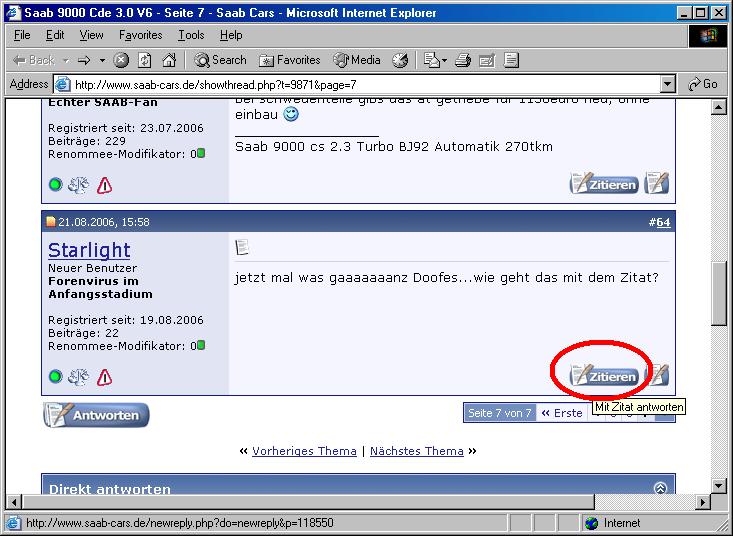733x536 pixels.
Task: Click the Edit page toolbar icon
Action: tap(487, 60)
